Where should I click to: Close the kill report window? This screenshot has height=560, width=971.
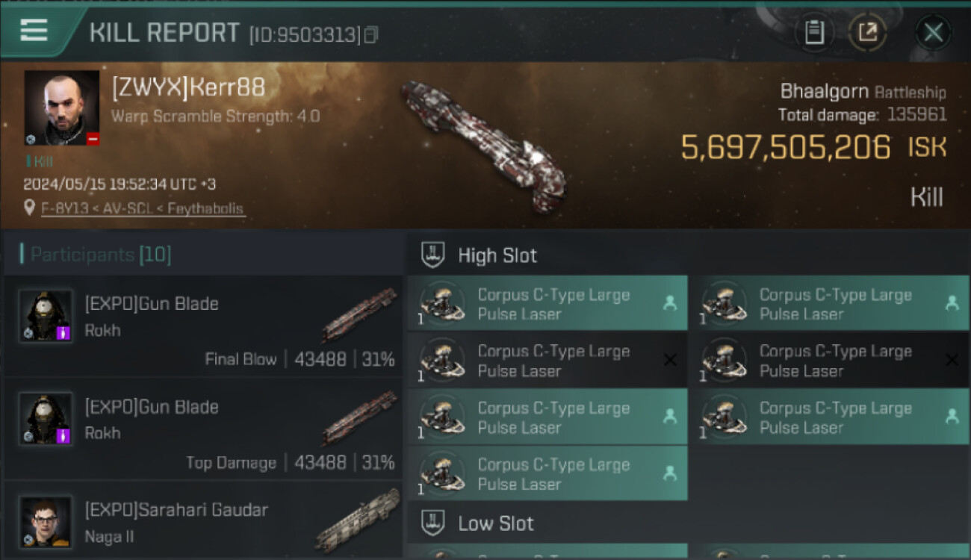[933, 32]
